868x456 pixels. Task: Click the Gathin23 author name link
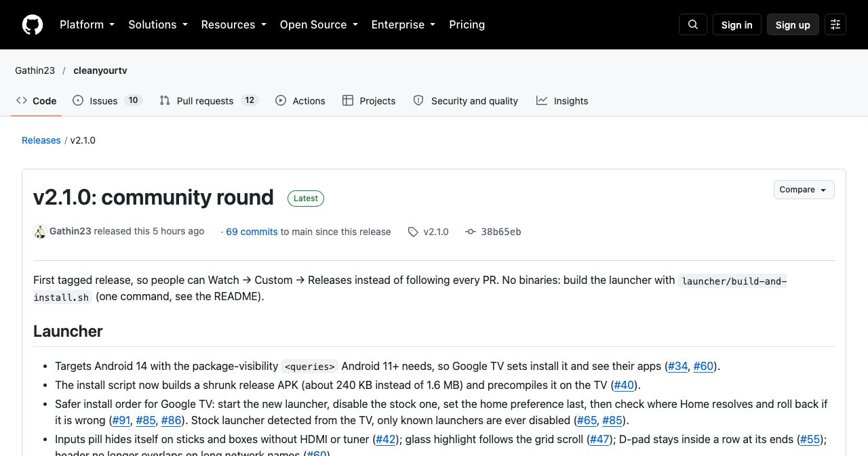[x=71, y=231]
